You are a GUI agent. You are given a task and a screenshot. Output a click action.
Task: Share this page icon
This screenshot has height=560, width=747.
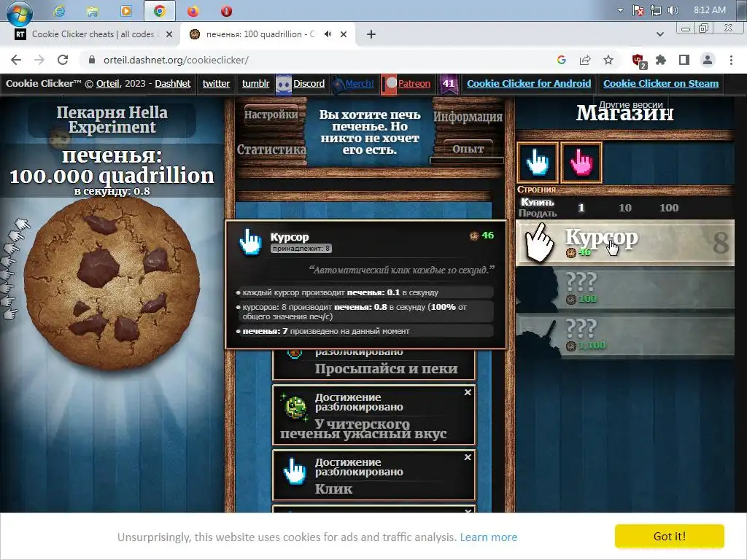tap(585, 60)
